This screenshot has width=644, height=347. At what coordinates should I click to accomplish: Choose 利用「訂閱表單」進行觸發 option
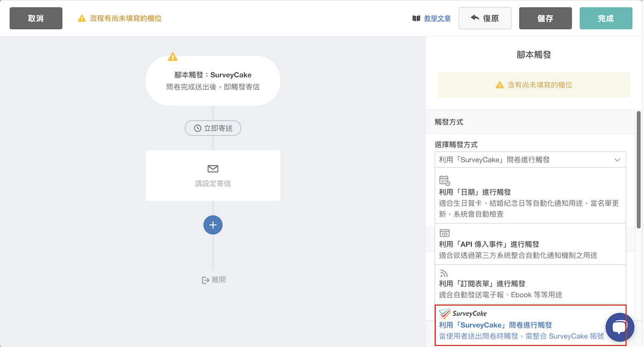(530, 284)
